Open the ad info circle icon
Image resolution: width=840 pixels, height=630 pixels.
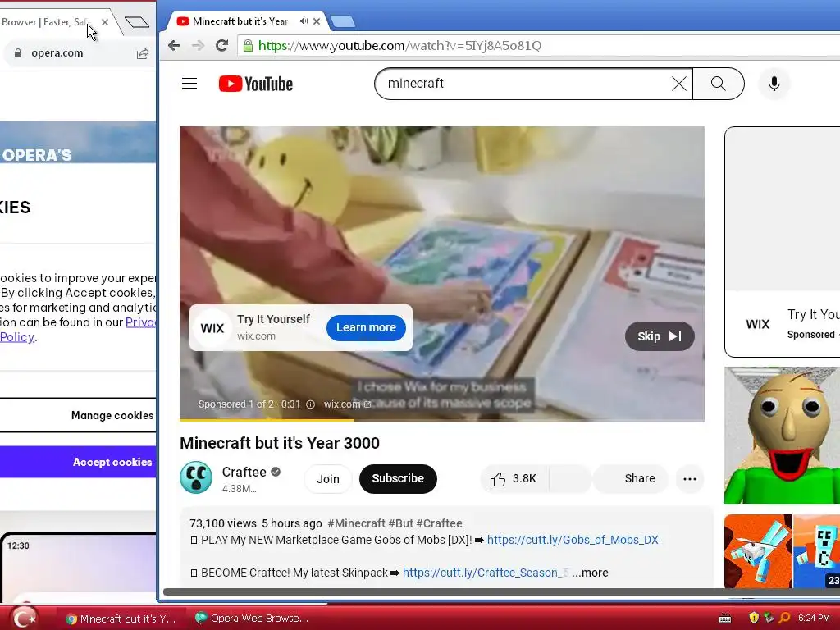[310, 404]
